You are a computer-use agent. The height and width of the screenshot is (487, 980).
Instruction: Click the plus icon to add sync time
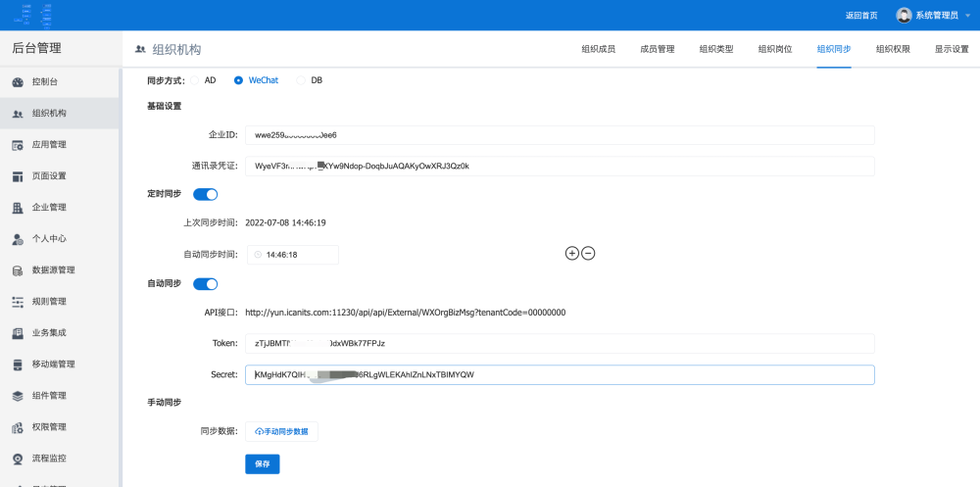pyautogui.click(x=572, y=254)
